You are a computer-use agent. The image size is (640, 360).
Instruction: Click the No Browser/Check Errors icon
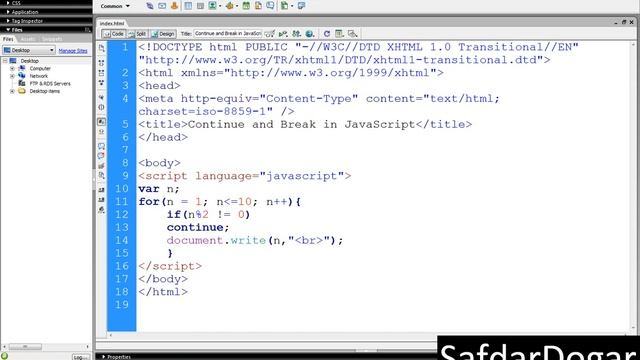tap(269, 34)
